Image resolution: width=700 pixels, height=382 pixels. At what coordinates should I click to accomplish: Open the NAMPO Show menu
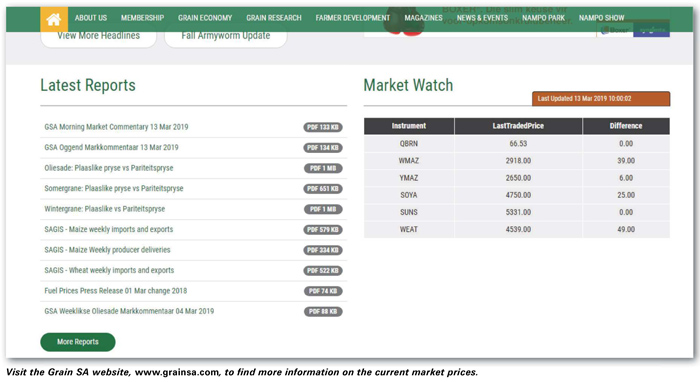(601, 18)
